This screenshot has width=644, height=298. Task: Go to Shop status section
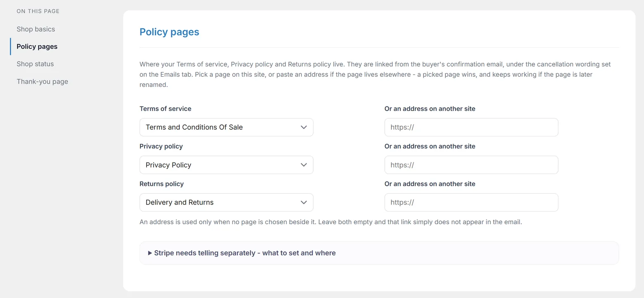coord(35,64)
